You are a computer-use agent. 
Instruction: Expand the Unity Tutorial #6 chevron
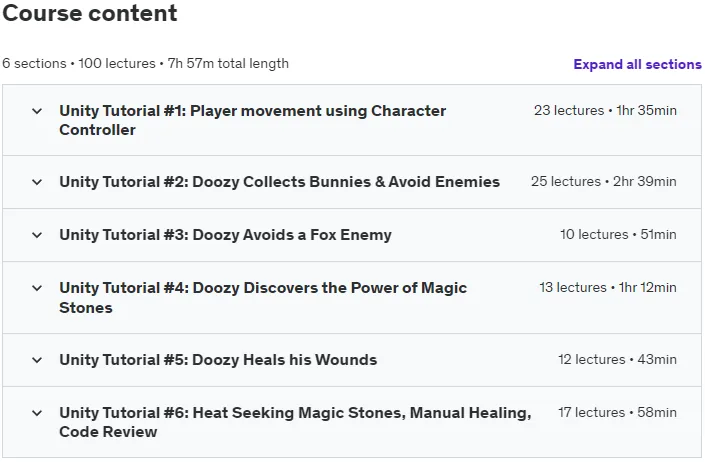click(x=37, y=413)
